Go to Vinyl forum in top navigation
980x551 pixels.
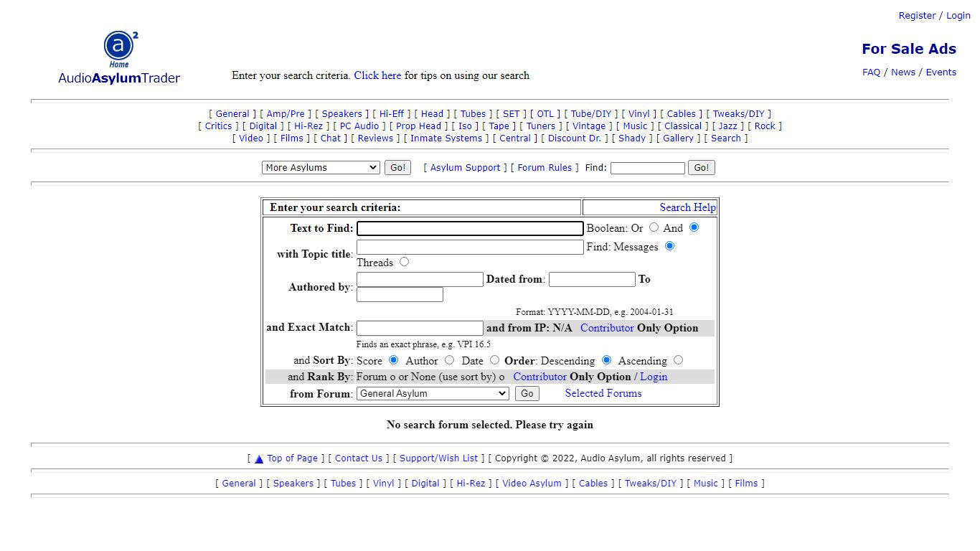click(639, 113)
